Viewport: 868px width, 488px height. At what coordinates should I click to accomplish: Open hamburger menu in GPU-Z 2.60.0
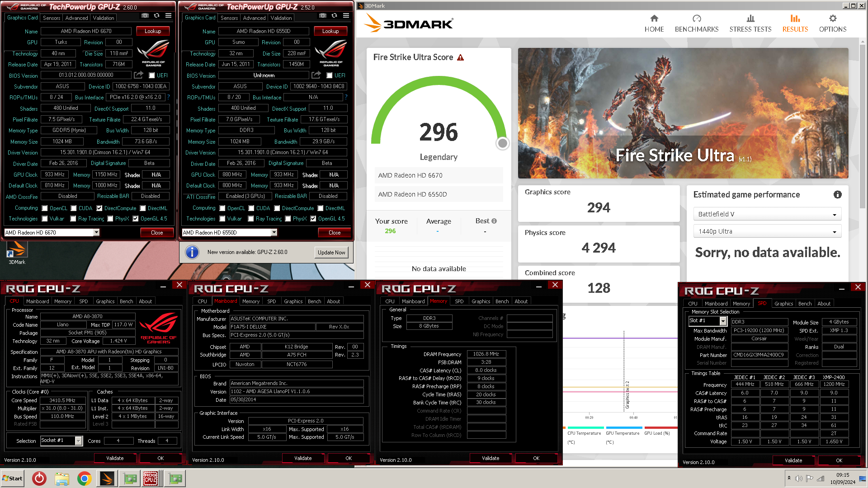coord(168,15)
